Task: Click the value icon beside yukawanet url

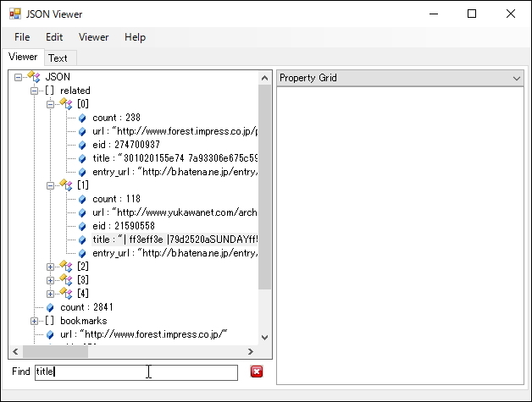Action: [x=82, y=213]
